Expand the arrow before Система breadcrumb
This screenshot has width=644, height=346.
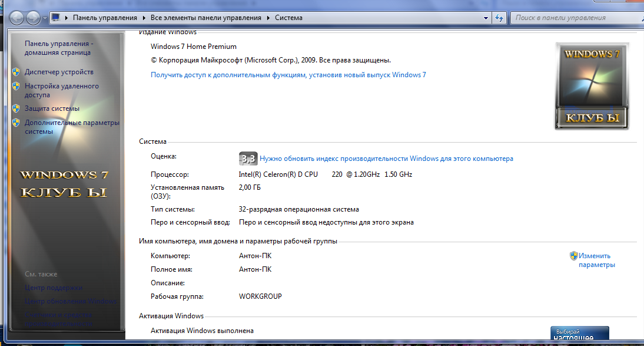click(x=268, y=18)
